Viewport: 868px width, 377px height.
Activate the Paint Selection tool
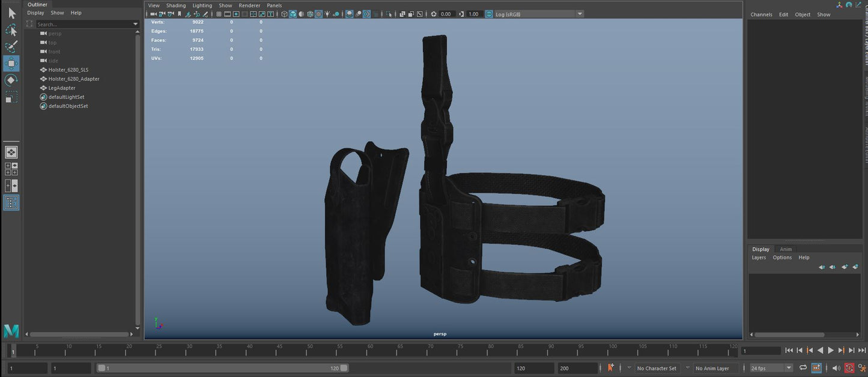[x=11, y=47]
